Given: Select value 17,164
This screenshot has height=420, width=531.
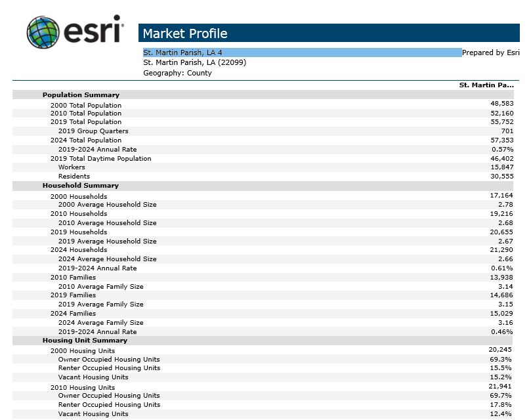Looking at the screenshot, I should pos(501,196).
